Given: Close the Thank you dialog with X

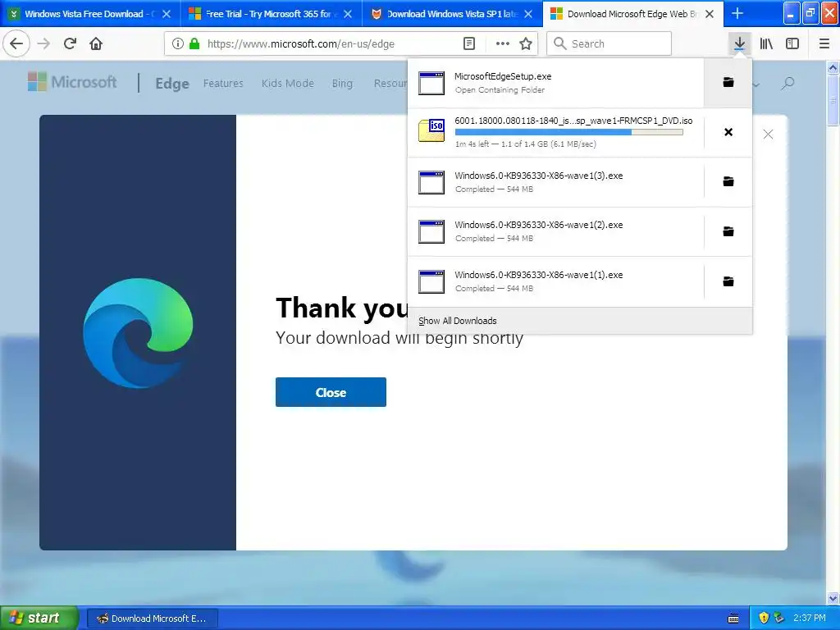Looking at the screenshot, I should click(768, 134).
